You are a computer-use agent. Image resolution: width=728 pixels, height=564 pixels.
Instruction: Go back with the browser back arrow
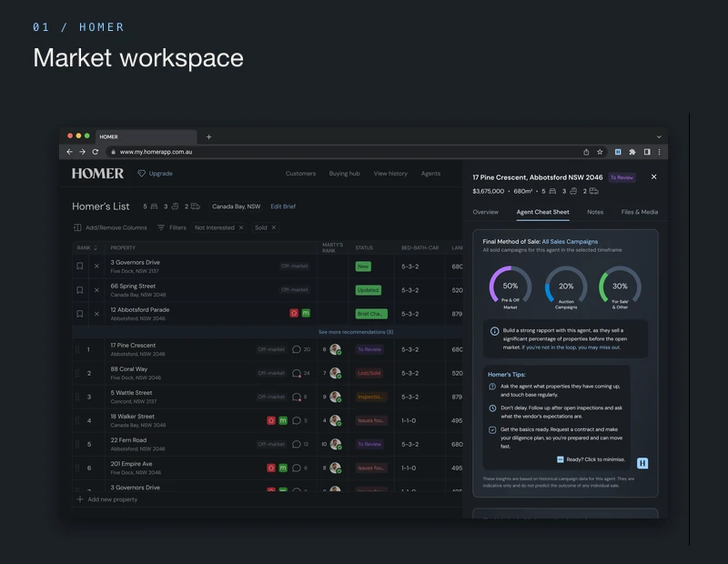(x=70, y=152)
